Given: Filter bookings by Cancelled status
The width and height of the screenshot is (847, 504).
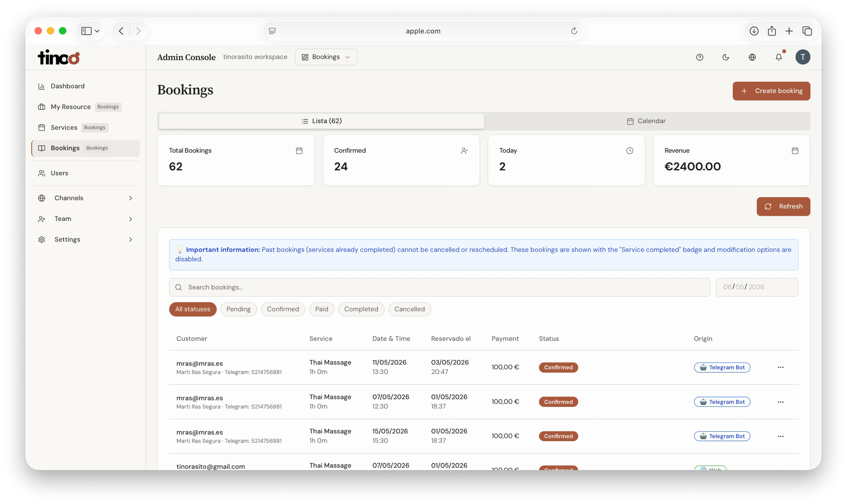Looking at the screenshot, I should coord(409,309).
